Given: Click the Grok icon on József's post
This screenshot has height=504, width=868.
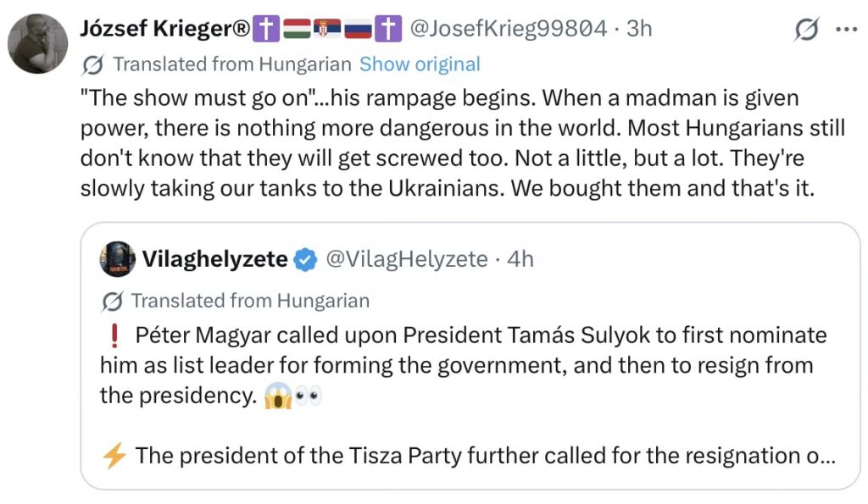Looking at the screenshot, I should click(x=807, y=30).
